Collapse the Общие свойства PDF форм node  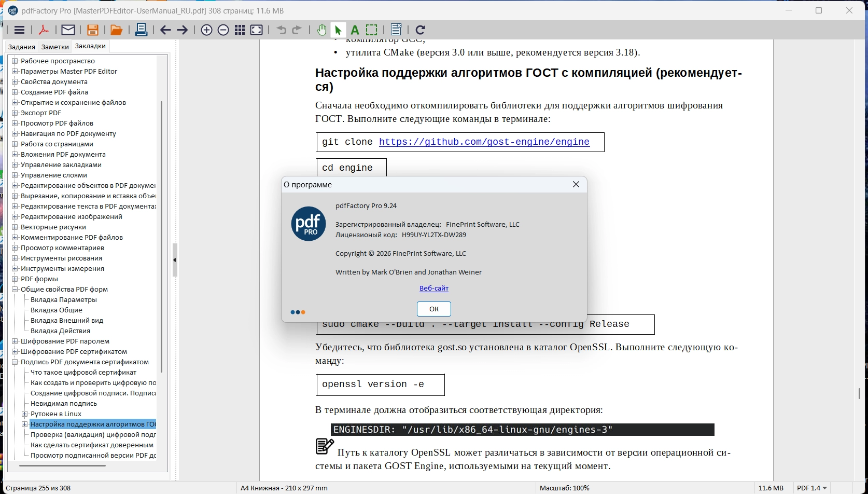pyautogui.click(x=15, y=290)
